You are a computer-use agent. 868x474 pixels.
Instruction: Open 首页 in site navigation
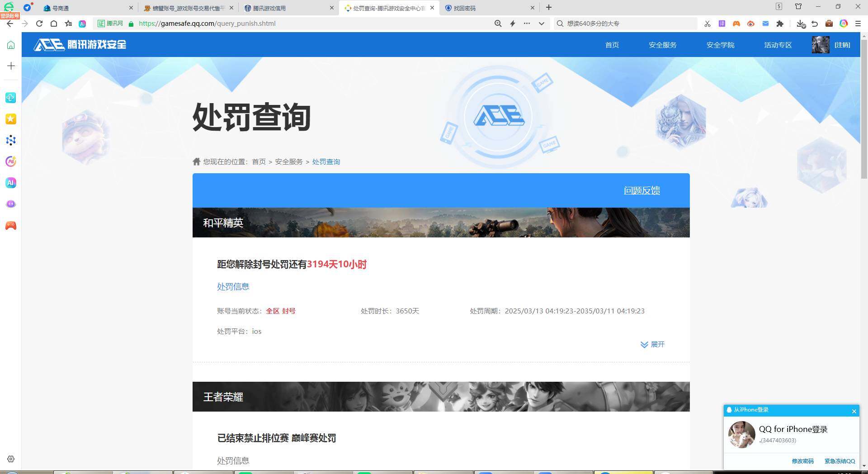[x=612, y=45]
